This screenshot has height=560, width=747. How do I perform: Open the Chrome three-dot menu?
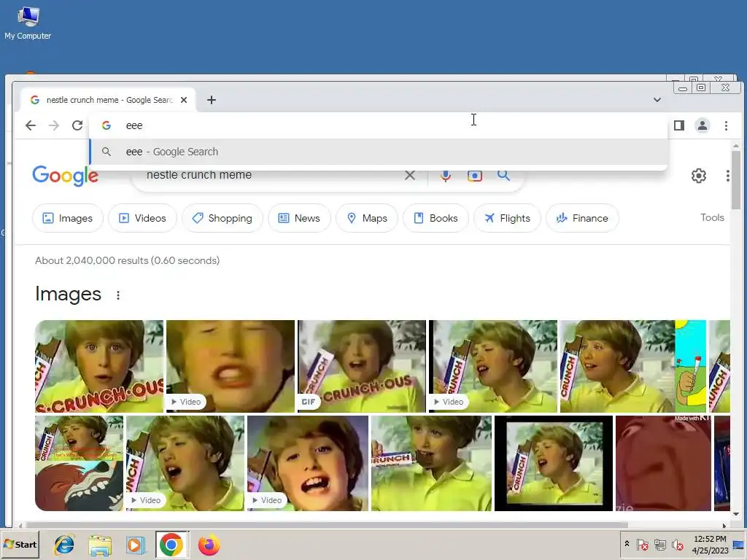pos(726,125)
